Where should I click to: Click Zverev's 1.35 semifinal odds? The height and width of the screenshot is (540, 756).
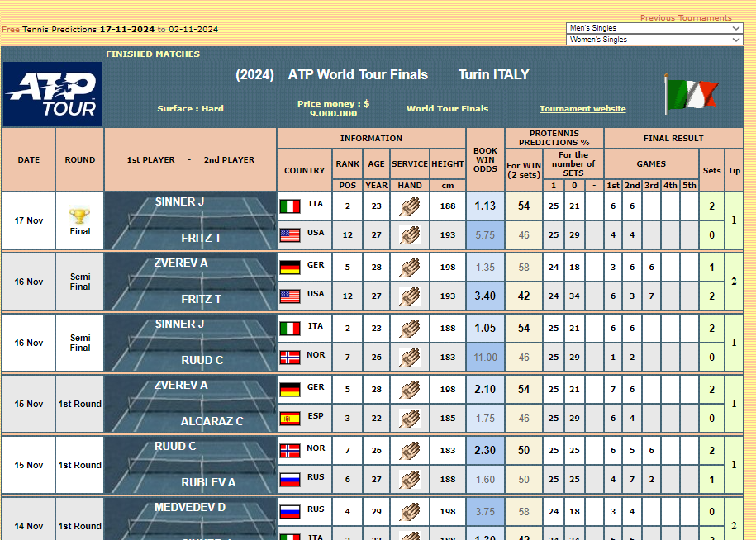pyautogui.click(x=485, y=268)
